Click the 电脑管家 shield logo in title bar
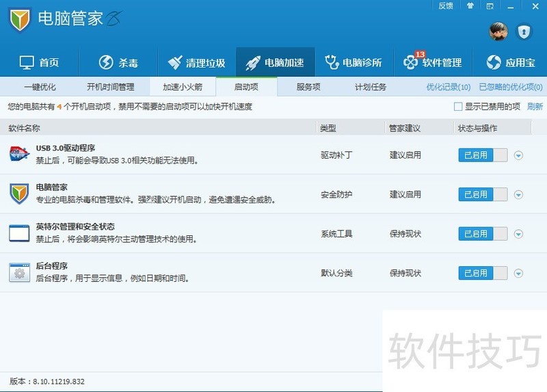The height and width of the screenshot is (392, 547). [x=20, y=20]
